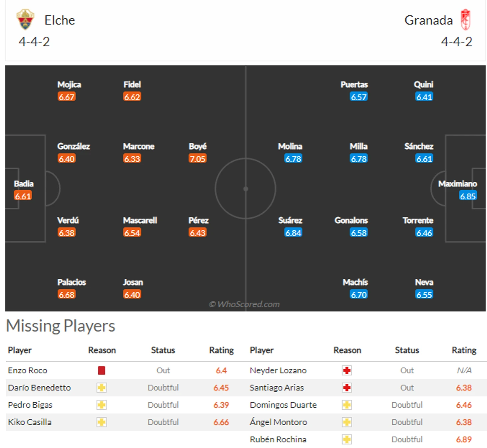Click Enzo Roco's red card icon
This screenshot has height=448, width=487.
pos(102,370)
